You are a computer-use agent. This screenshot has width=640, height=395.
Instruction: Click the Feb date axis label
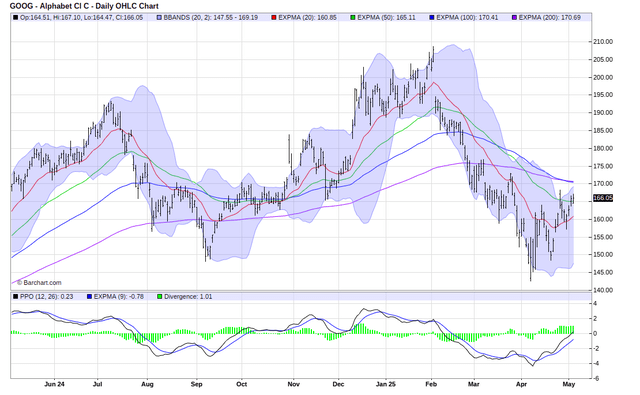[x=431, y=384]
